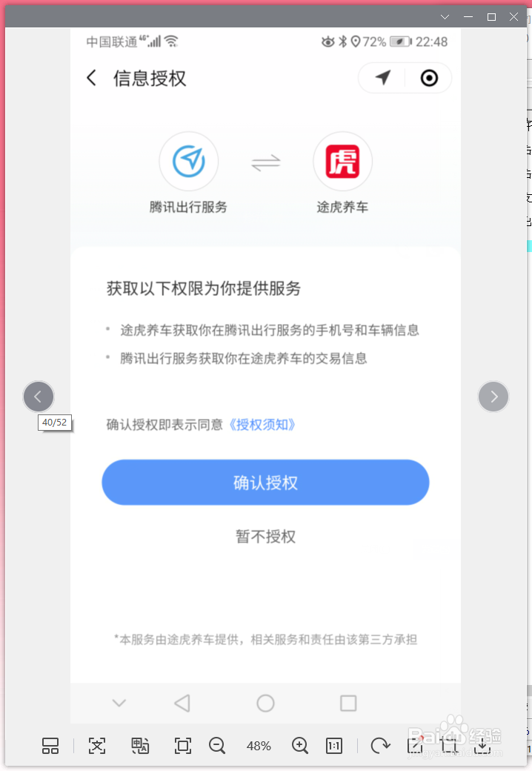Zoom out with the magnifier minus icon
532x771 pixels.
pyautogui.click(x=216, y=746)
